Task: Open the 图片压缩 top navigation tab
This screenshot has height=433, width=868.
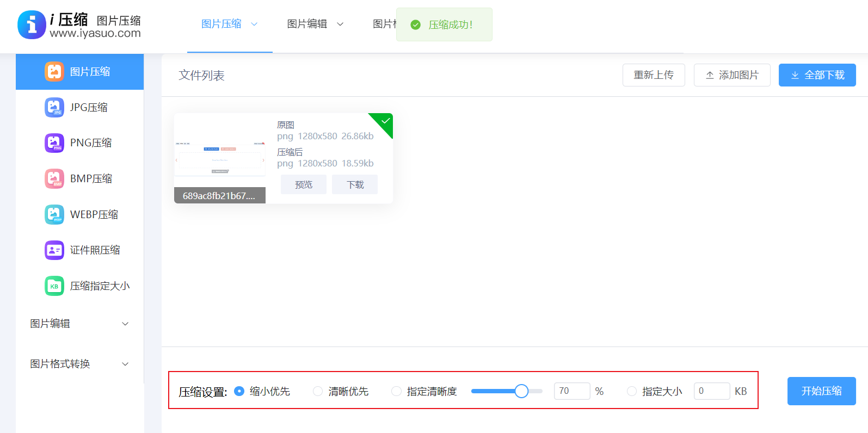Action: pyautogui.click(x=229, y=24)
